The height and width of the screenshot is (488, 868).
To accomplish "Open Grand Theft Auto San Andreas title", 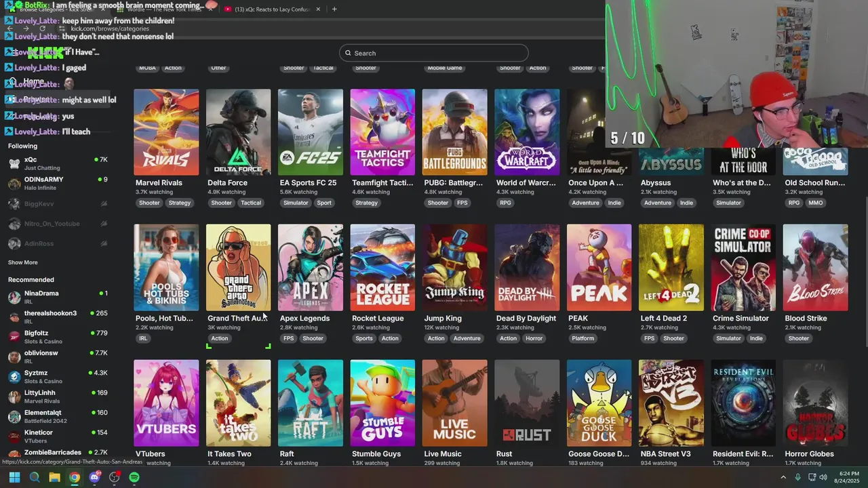I will click(237, 319).
